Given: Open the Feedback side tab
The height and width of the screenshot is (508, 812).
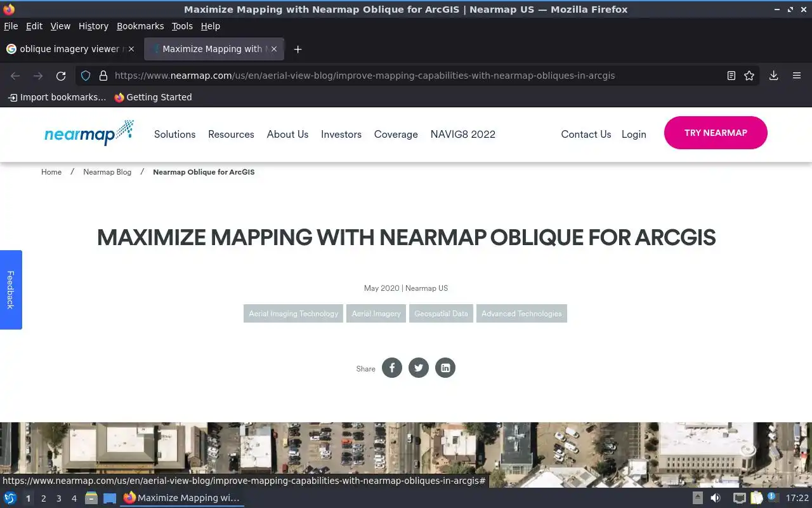Looking at the screenshot, I should pos(11,290).
